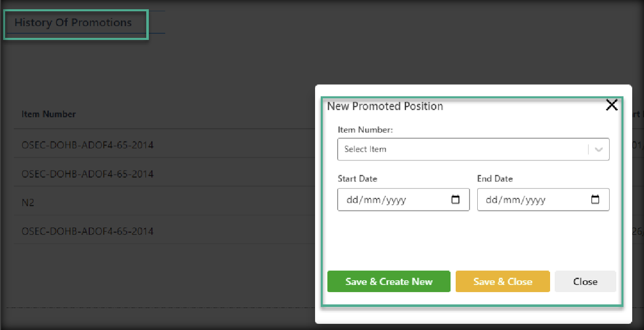
Task: Focus the End Date input field
Action: pos(531,200)
